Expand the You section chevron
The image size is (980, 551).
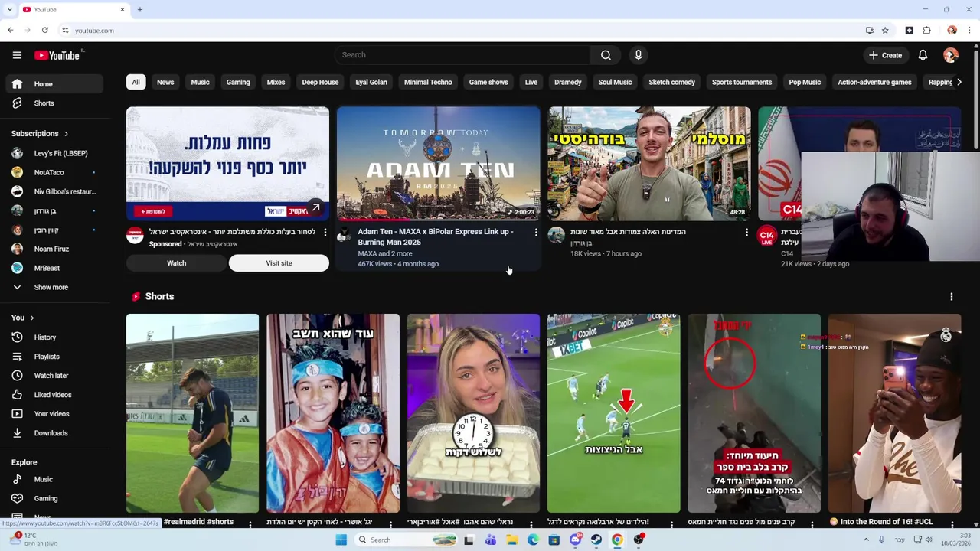[31, 318]
